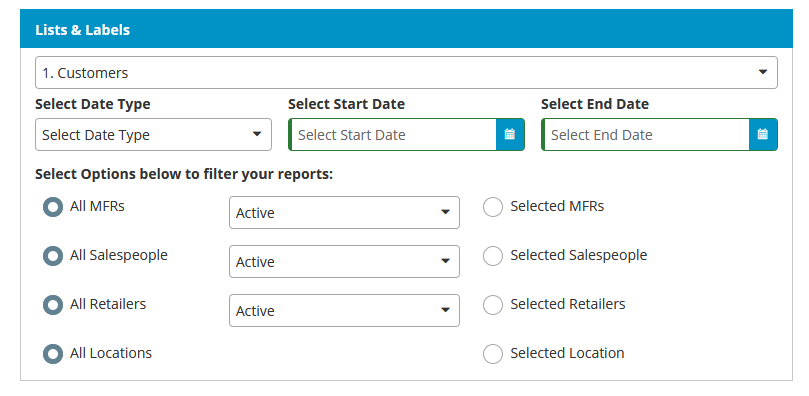Select the All Locations radio button
Image resolution: width=809 pixels, height=396 pixels.
(x=53, y=354)
